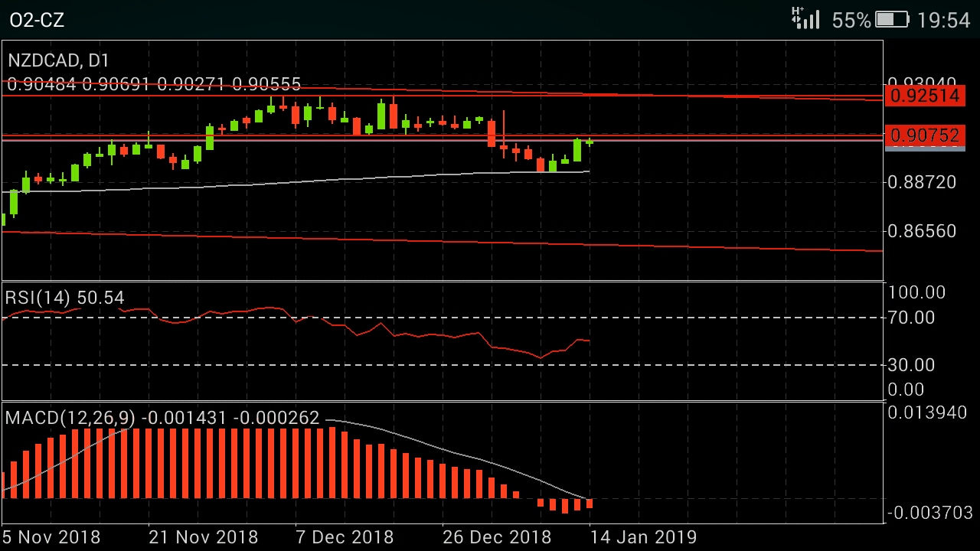Tap the 0.88720 price axis label
Image resolution: width=980 pixels, height=551 pixels.
(x=922, y=182)
